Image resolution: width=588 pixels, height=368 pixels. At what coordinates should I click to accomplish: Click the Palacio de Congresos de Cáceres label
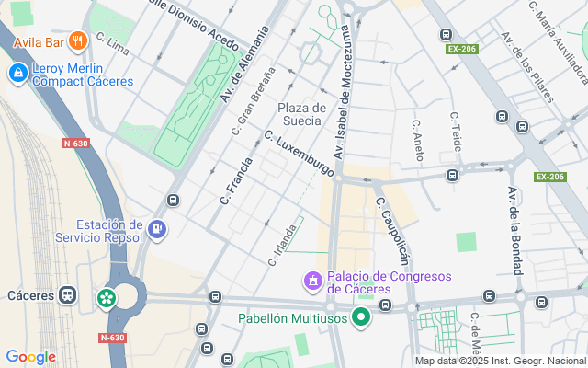click(390, 282)
